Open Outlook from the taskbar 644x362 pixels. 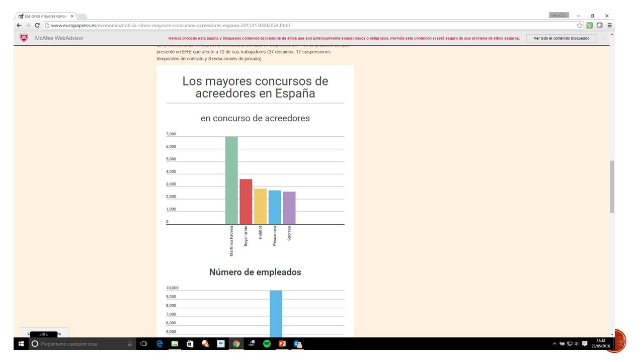click(x=297, y=344)
